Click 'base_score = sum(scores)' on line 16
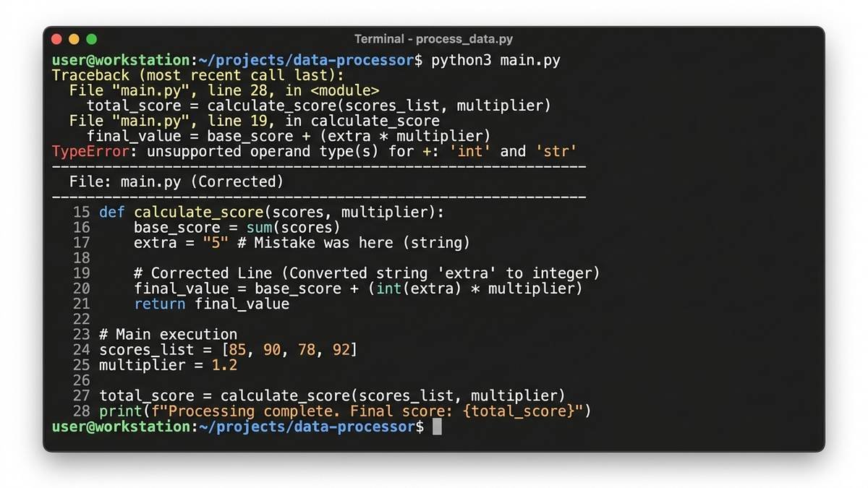 pyautogui.click(x=237, y=227)
